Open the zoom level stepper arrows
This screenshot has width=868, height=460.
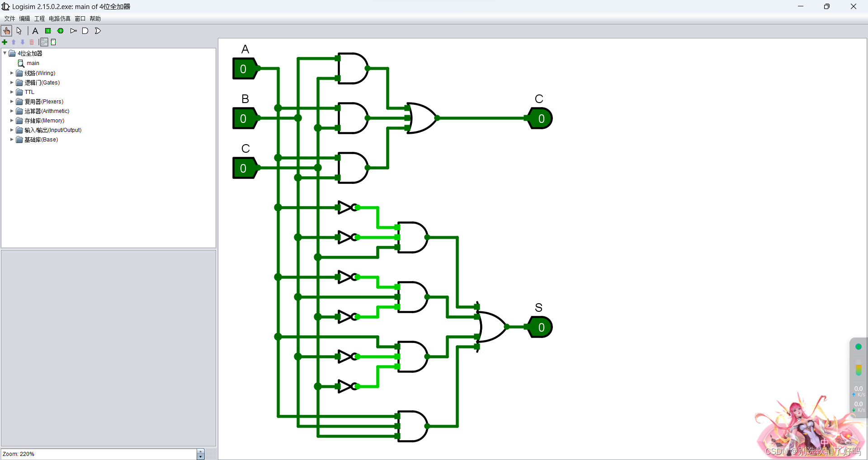tap(201, 454)
